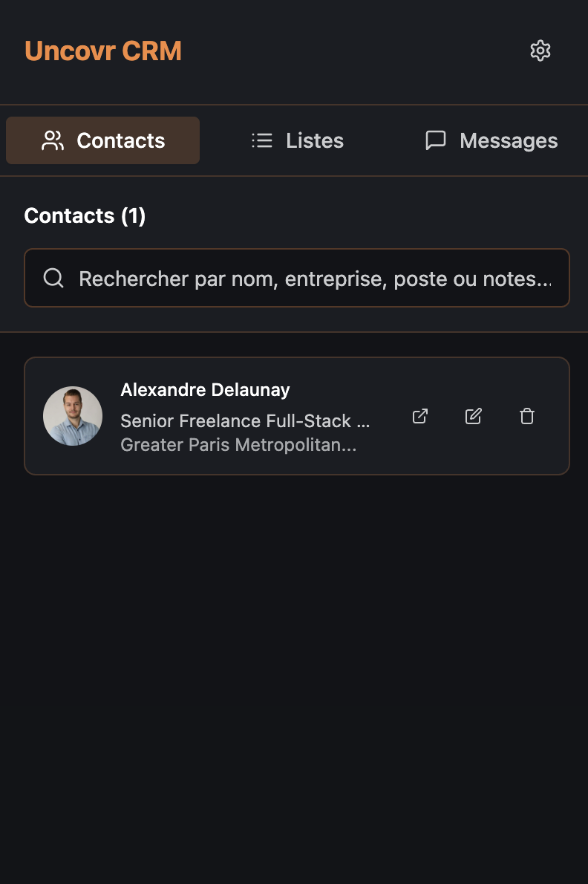Viewport: 588px width, 884px height.
Task: Click the list icon beside Listes
Action: pyautogui.click(x=262, y=140)
